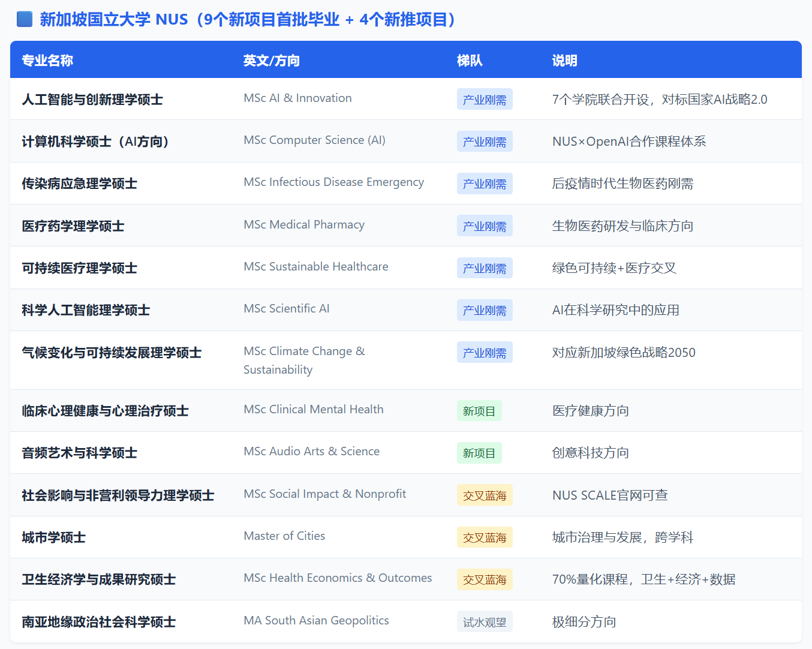Click 极细分方向 description

point(584,622)
